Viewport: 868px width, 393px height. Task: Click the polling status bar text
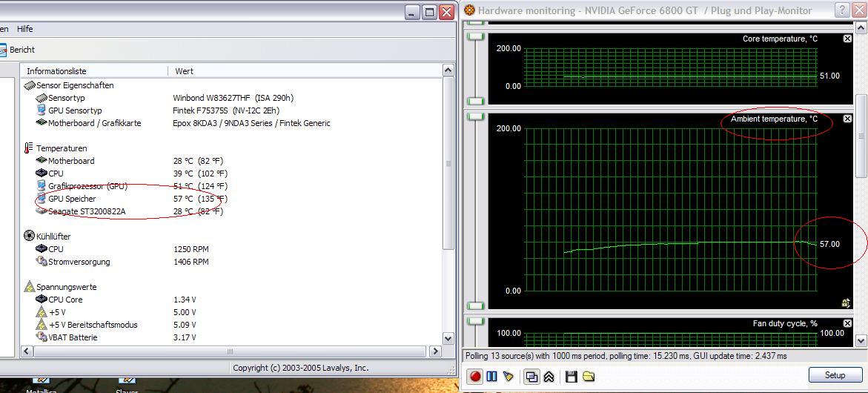[x=626, y=356]
